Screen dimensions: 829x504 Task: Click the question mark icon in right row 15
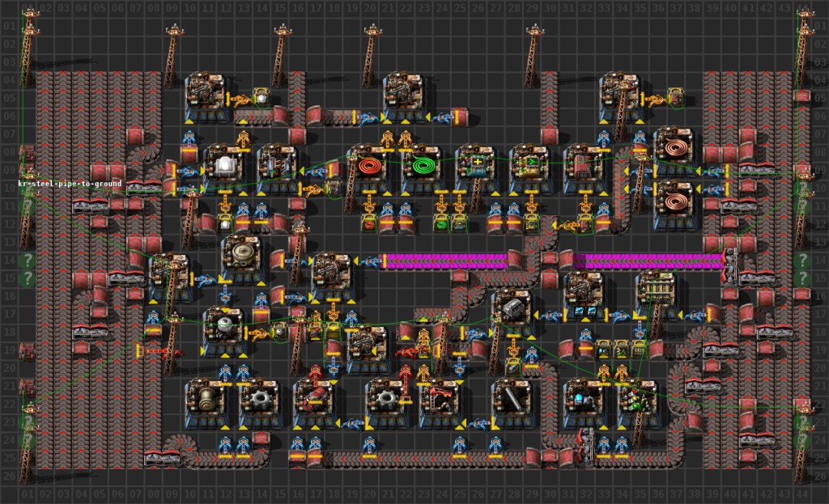[802, 277]
